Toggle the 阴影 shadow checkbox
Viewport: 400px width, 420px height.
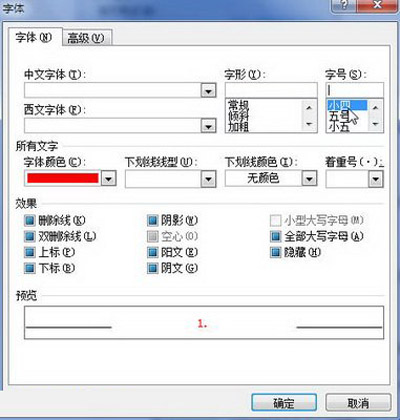click(x=153, y=220)
